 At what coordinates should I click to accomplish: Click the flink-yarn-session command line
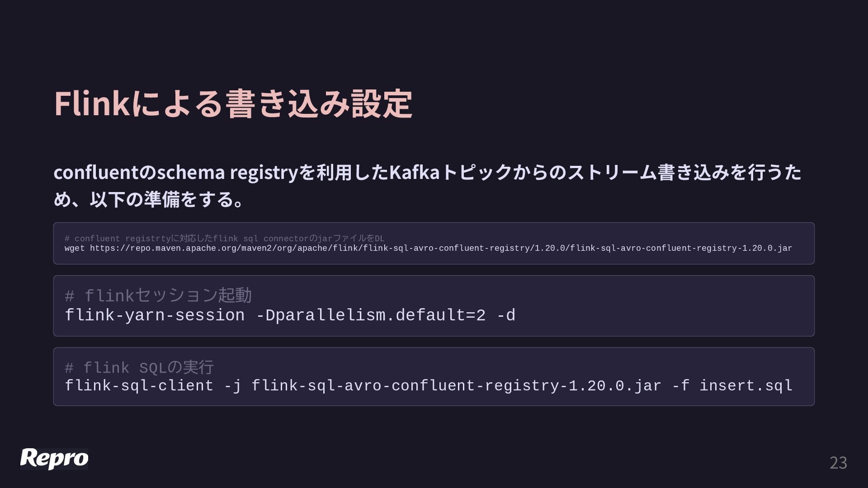(x=290, y=315)
